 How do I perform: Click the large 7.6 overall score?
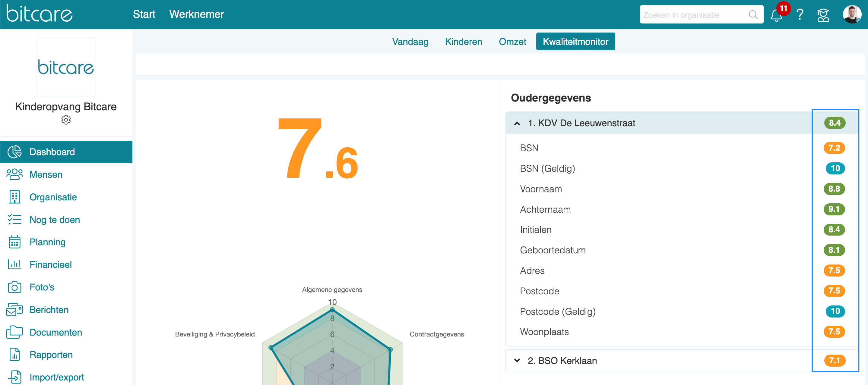[x=318, y=148]
